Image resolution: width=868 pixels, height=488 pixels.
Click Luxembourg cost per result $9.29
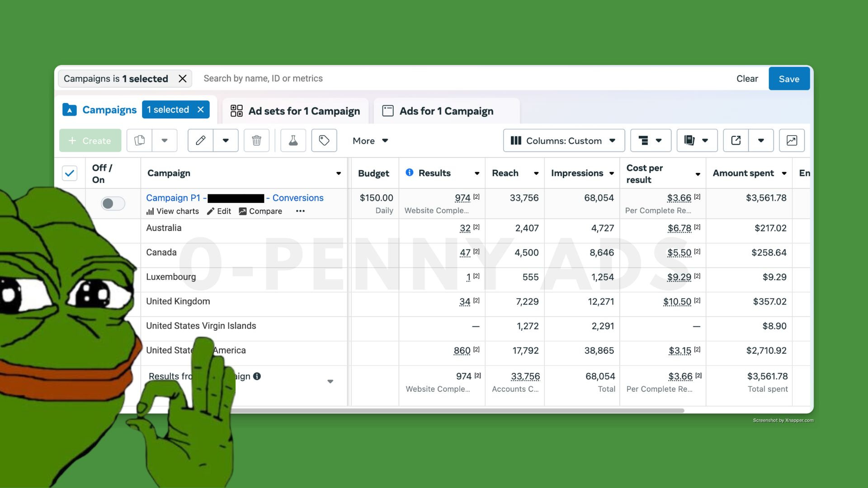tap(679, 277)
